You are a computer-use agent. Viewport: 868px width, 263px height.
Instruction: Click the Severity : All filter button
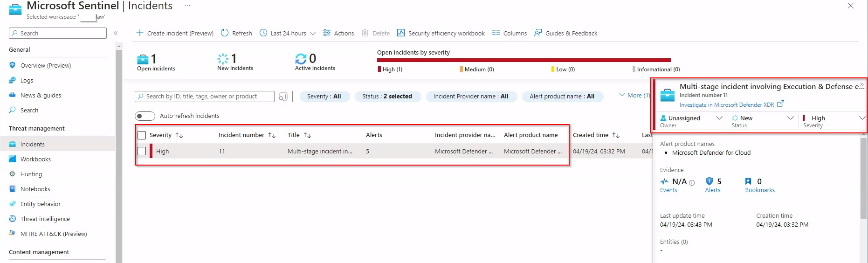click(x=324, y=97)
